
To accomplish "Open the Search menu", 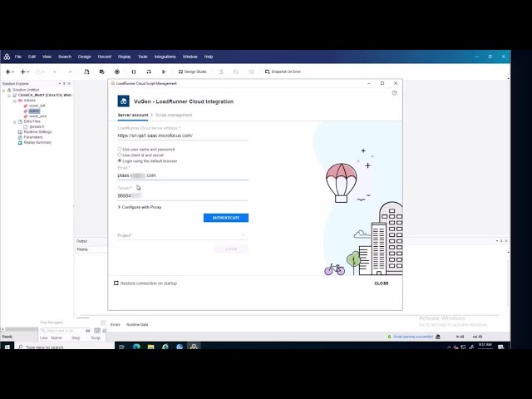I will (x=65, y=57).
